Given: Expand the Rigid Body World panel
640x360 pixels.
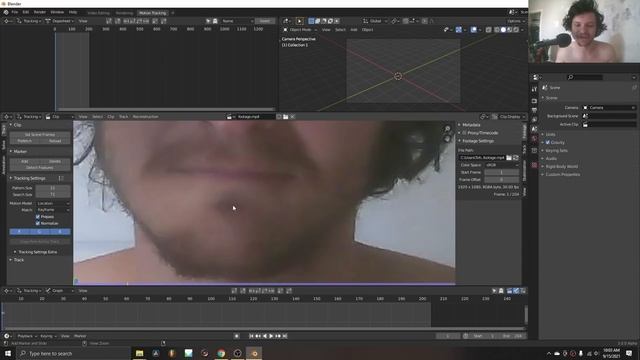Looking at the screenshot, I should click(x=543, y=167).
